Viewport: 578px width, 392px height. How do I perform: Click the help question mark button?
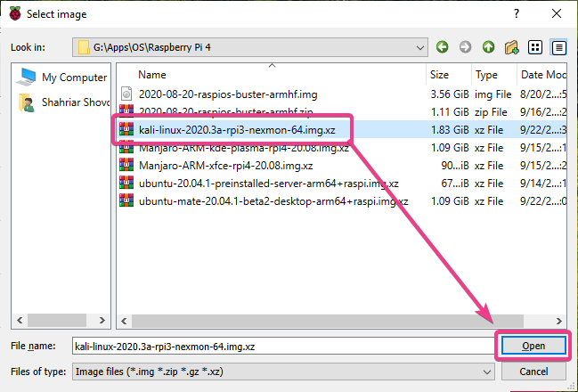[x=517, y=13]
